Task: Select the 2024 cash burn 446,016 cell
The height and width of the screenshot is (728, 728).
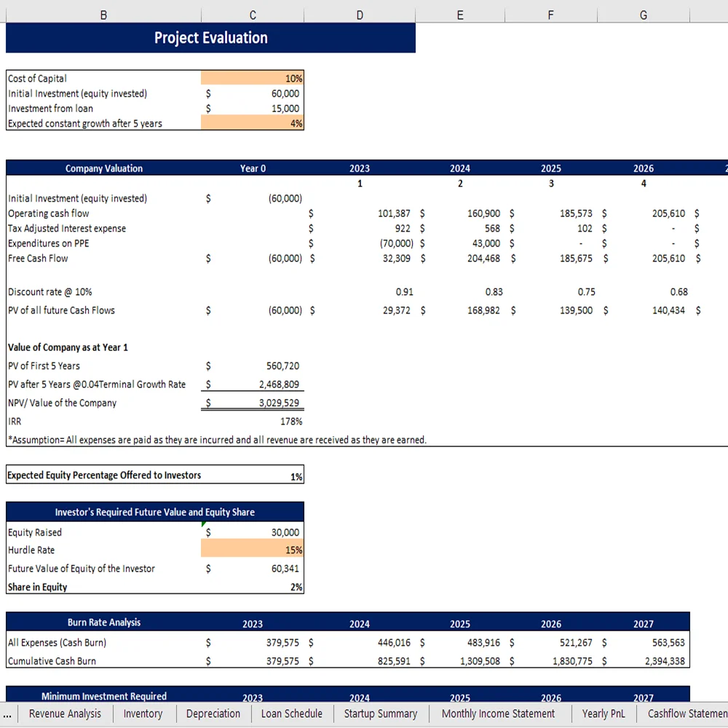Action: click(360, 643)
